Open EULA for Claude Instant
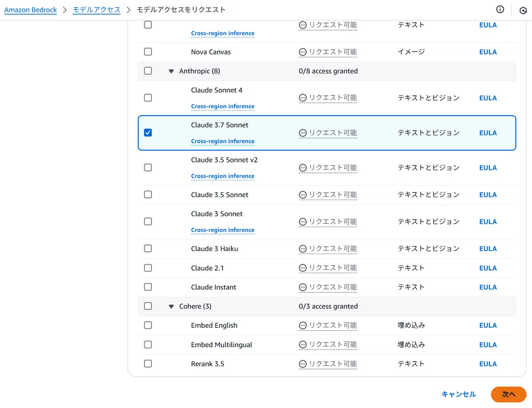 click(x=488, y=287)
